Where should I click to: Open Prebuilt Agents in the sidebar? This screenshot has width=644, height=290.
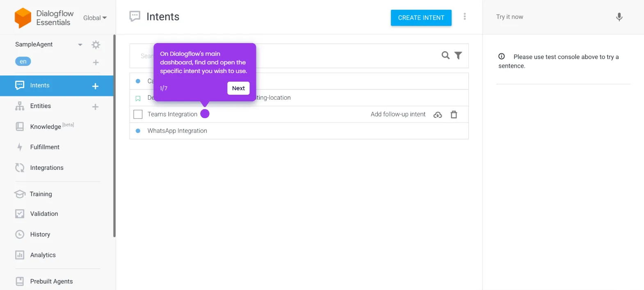(x=51, y=281)
